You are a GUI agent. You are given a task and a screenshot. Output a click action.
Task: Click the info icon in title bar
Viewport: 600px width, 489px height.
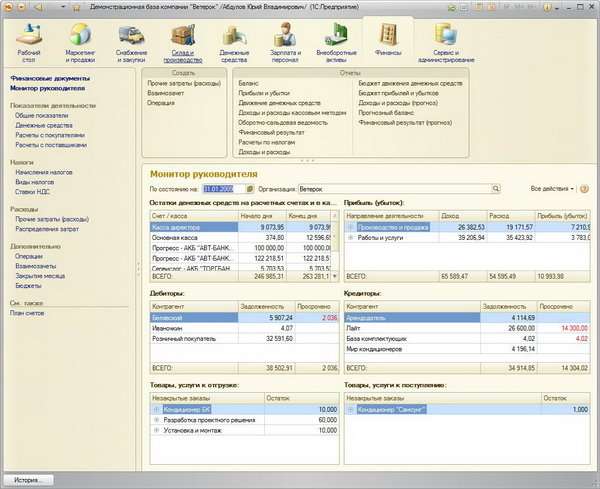pyautogui.click(x=548, y=7)
